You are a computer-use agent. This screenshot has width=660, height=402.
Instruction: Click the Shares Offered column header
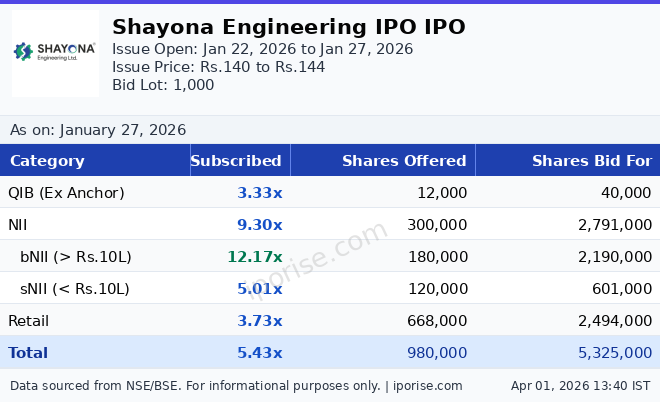[404, 161]
